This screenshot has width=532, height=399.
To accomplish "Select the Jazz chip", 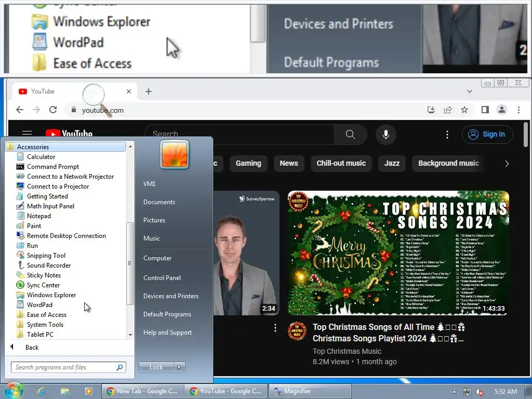I will point(392,163).
